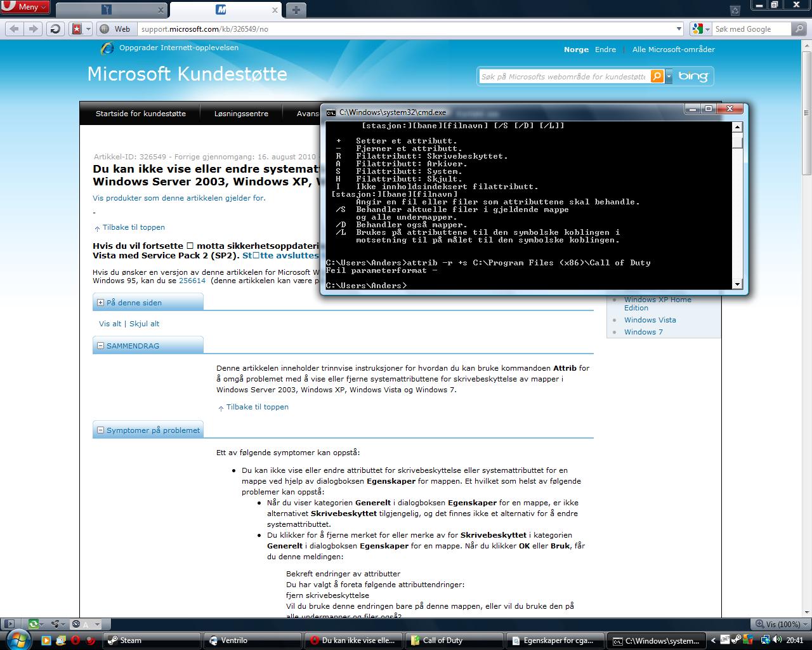Switch to the first browser tab

(112, 10)
